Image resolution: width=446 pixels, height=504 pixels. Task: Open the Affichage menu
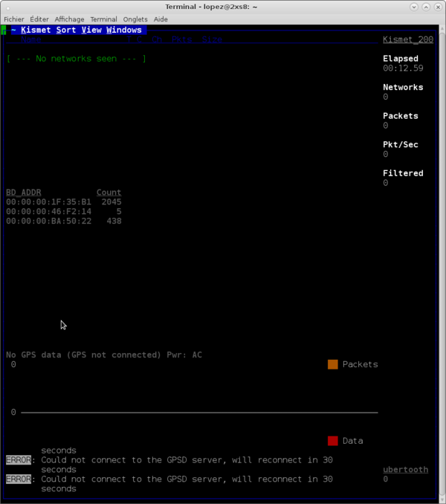(69, 19)
